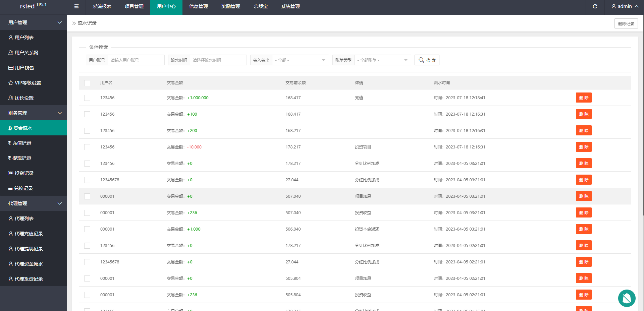
Task: Open 投资记录 flag sidebar item
Action: pos(24,173)
